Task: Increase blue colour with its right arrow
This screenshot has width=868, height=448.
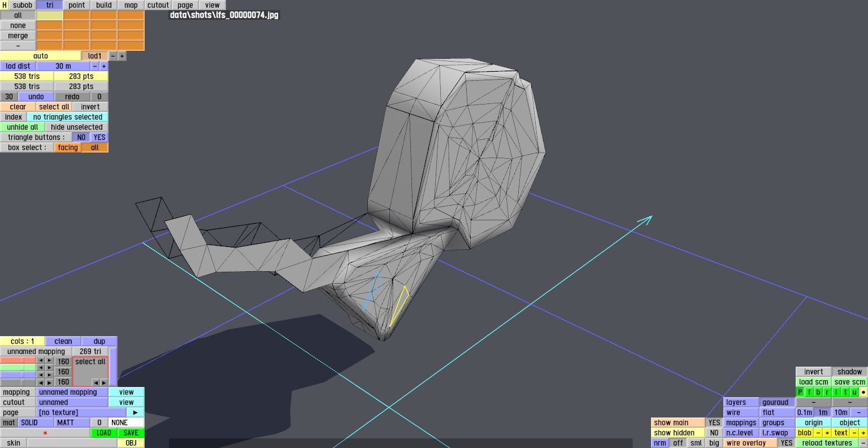Action: (x=49, y=375)
